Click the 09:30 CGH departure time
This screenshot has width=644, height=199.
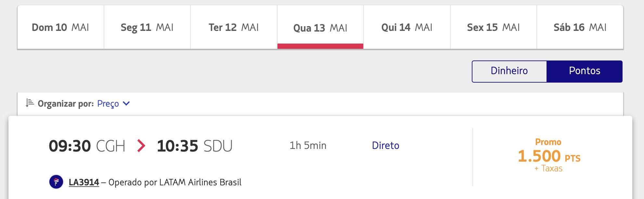coord(87,146)
